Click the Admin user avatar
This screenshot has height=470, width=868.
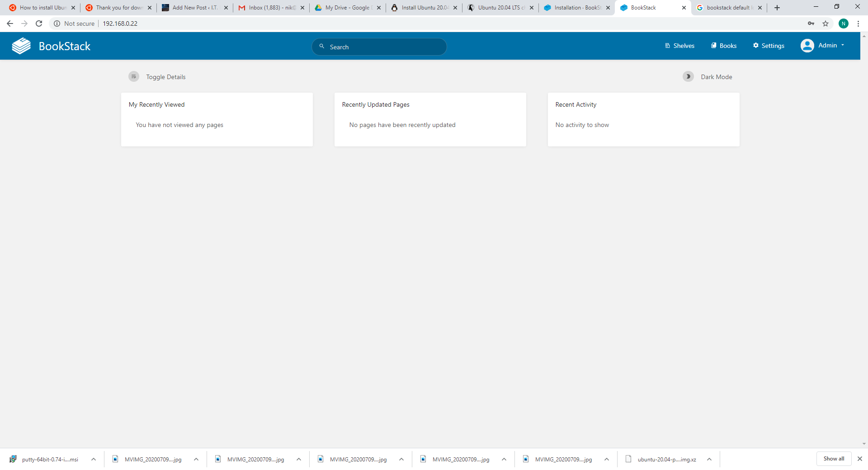[807, 46]
